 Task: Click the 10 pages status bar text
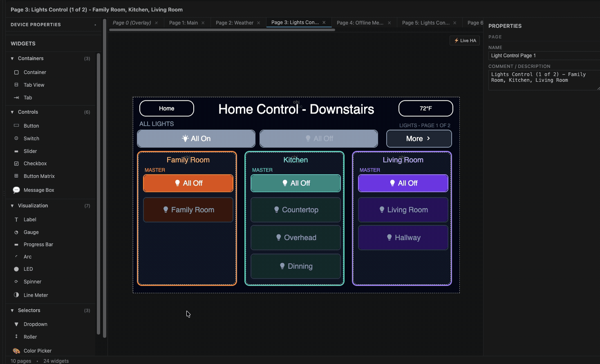pos(21,361)
